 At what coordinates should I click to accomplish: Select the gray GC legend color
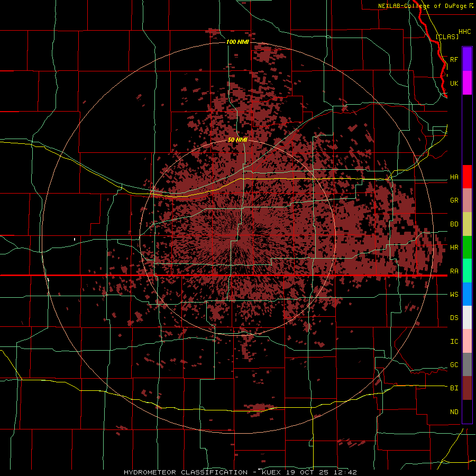click(467, 364)
